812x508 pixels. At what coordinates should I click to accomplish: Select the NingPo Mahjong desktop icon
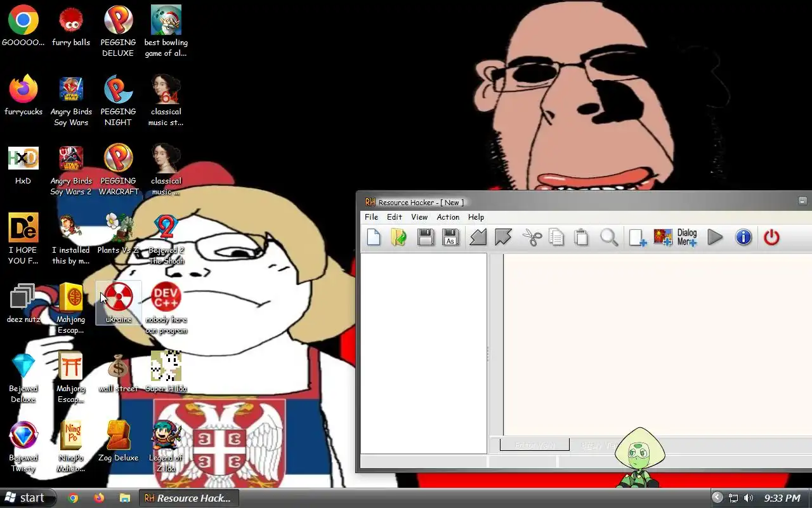tap(71, 447)
